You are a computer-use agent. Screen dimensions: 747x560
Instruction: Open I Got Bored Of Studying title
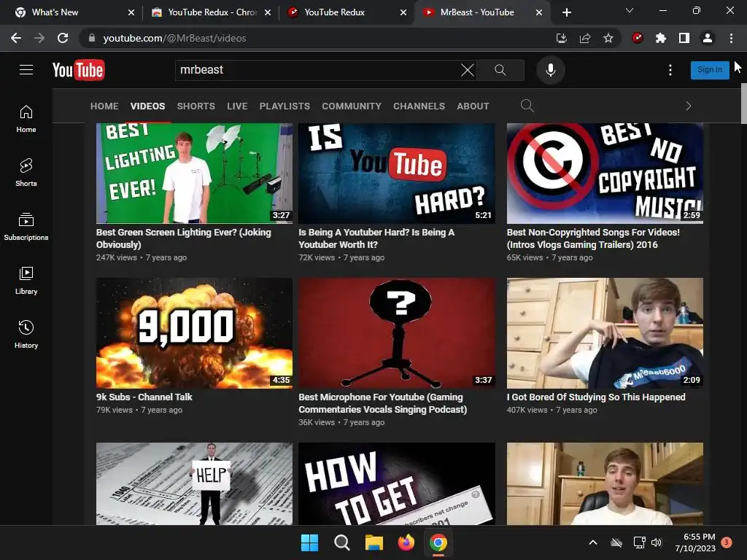point(596,397)
